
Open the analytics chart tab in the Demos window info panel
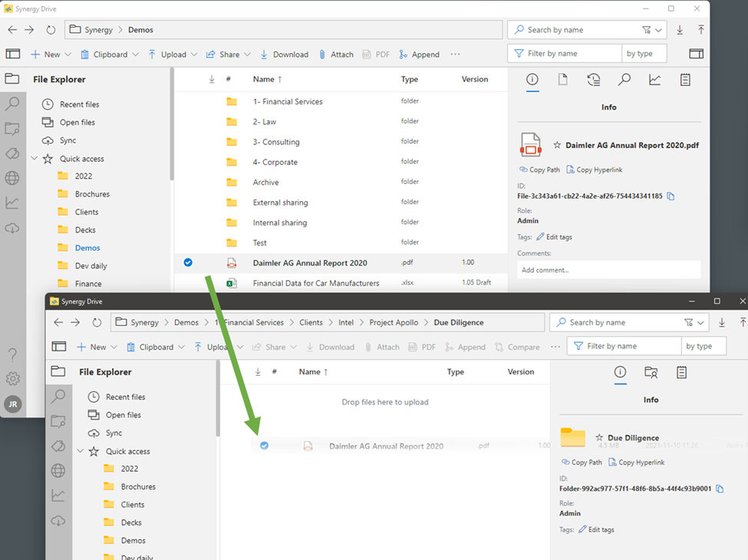tap(654, 80)
